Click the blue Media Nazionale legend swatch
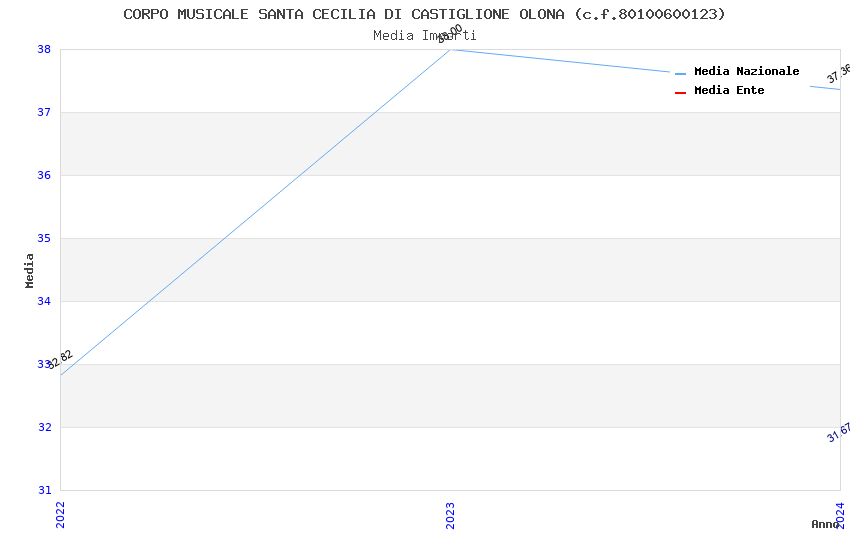 coord(680,74)
